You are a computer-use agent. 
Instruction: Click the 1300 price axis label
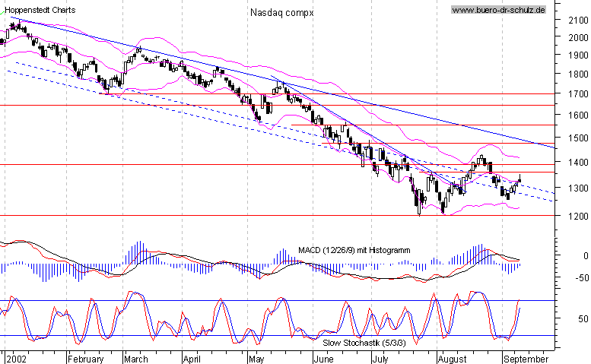click(x=578, y=188)
